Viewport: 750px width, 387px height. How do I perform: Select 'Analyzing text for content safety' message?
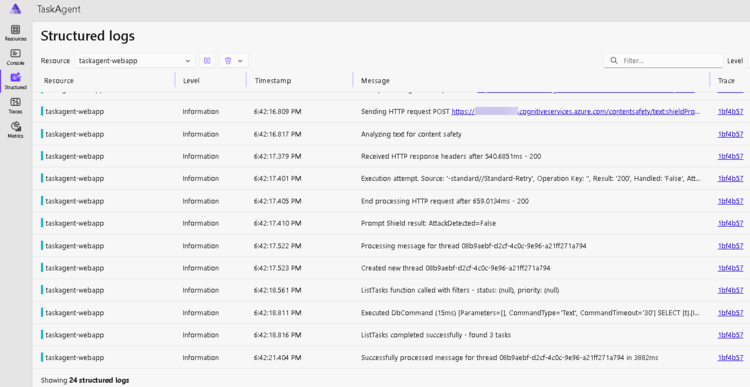pyautogui.click(x=411, y=134)
